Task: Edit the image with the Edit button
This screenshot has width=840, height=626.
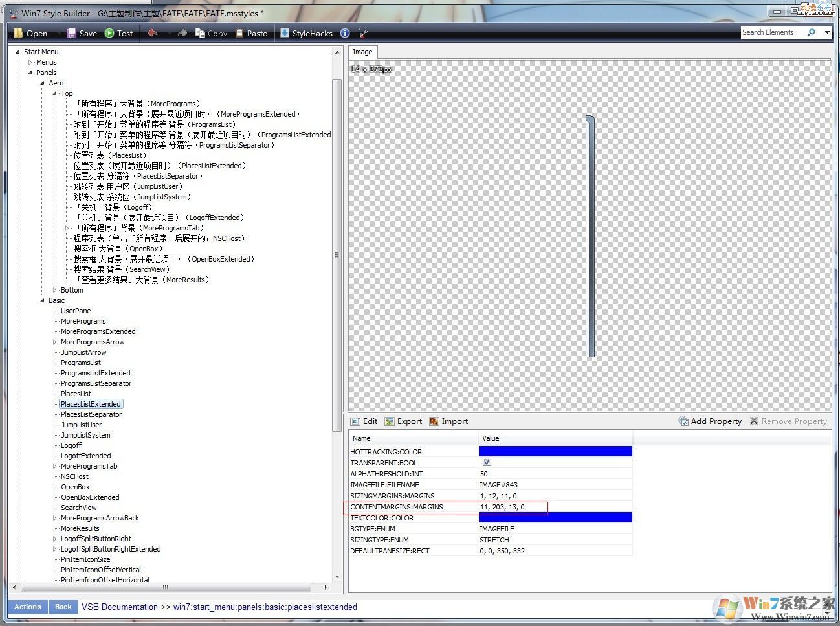Action: [x=364, y=421]
